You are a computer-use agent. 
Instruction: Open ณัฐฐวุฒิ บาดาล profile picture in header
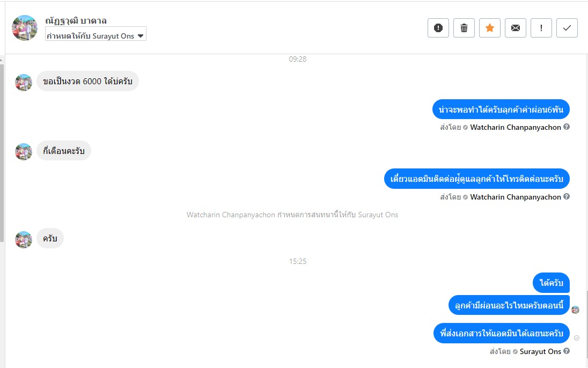[24, 28]
